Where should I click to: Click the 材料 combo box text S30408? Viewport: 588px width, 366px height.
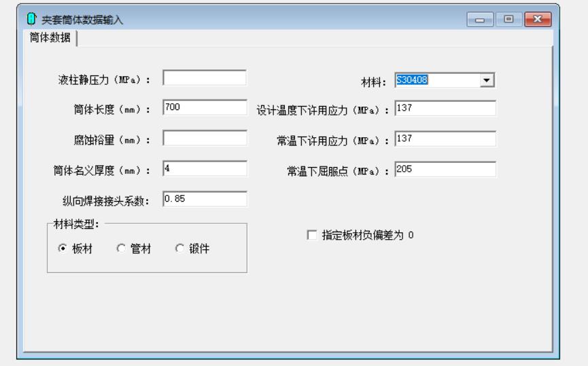[x=412, y=80]
